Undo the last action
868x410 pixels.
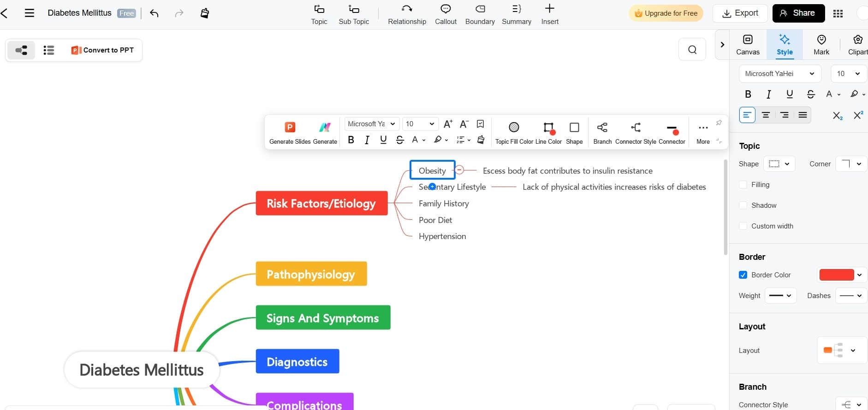pyautogui.click(x=155, y=13)
